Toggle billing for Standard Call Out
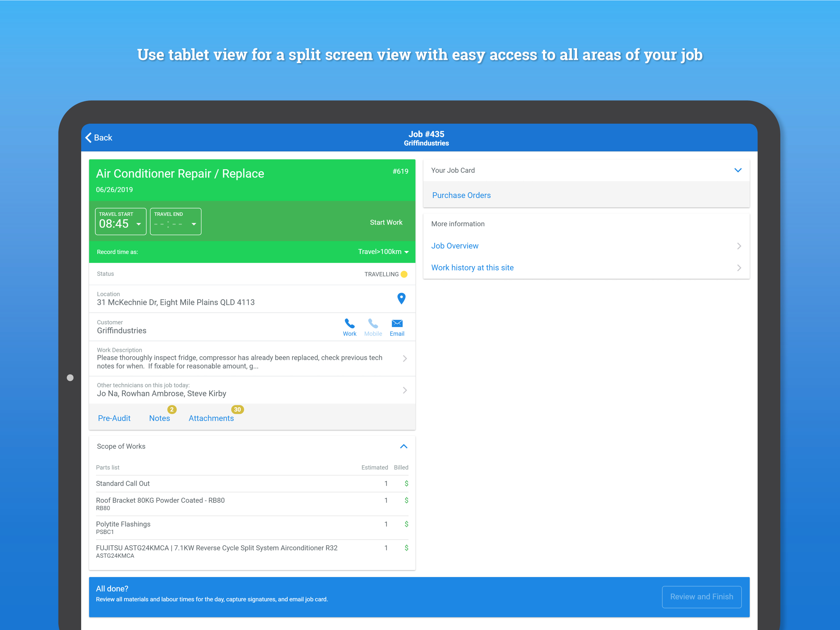Screen dimensions: 840x630 406,483
